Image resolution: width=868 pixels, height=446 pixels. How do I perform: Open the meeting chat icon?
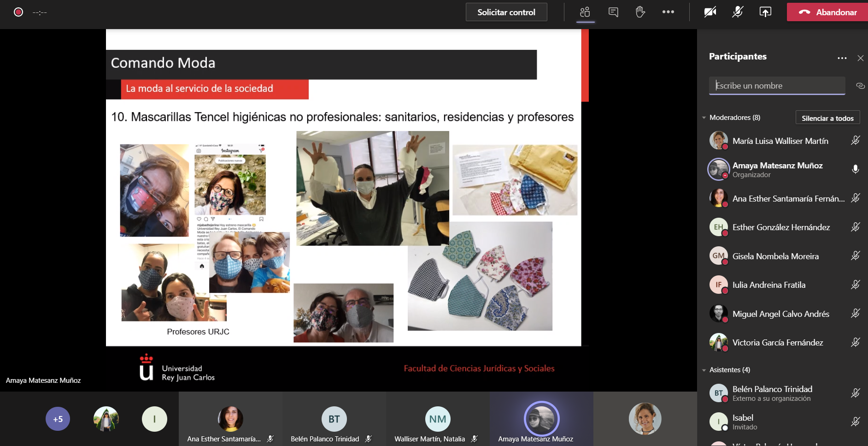613,12
